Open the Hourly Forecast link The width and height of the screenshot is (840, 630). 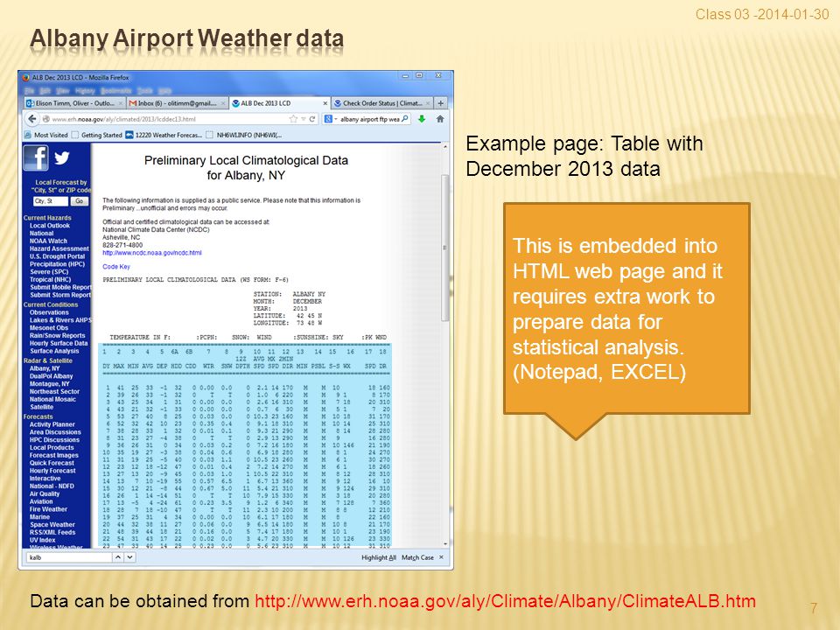(x=52, y=471)
